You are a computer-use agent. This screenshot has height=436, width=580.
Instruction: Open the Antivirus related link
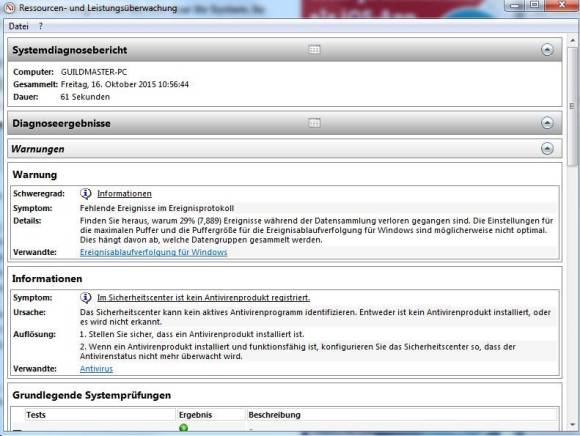[96, 369]
